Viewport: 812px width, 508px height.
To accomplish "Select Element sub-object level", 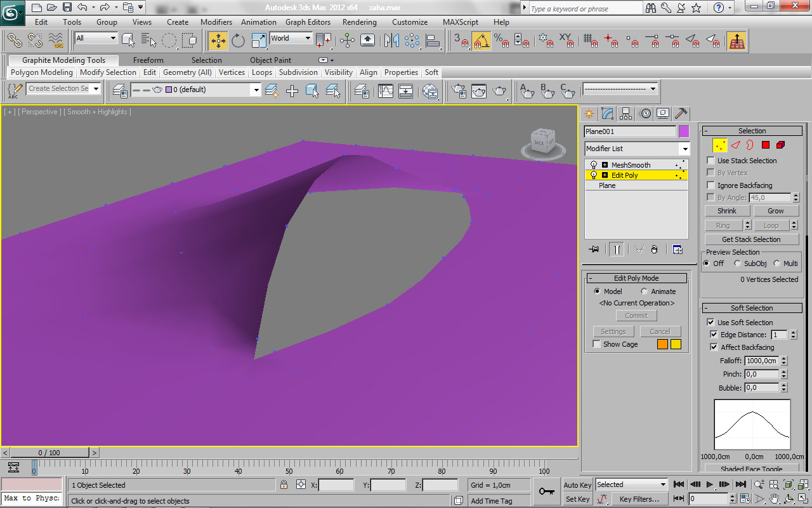I will coord(781,145).
